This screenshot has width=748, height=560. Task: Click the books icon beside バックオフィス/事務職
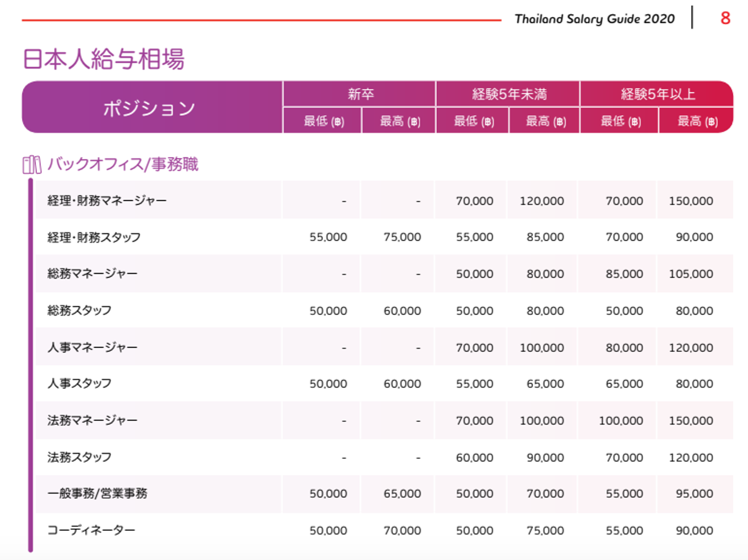pos(32,165)
